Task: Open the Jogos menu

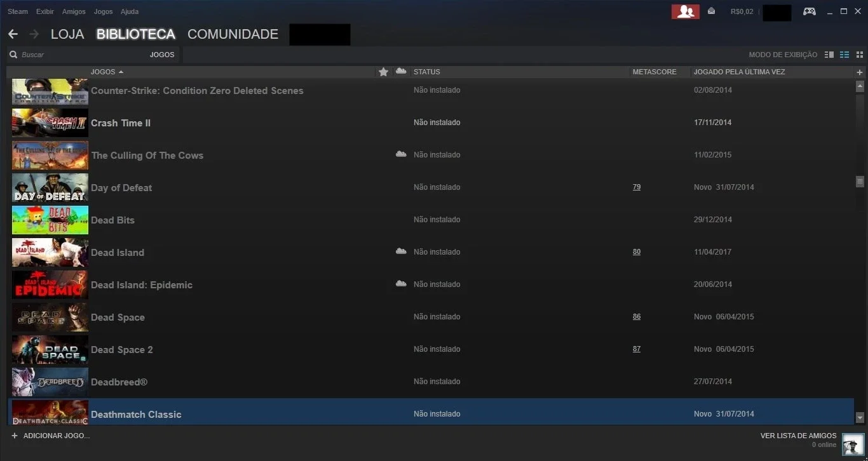Action: coord(103,11)
